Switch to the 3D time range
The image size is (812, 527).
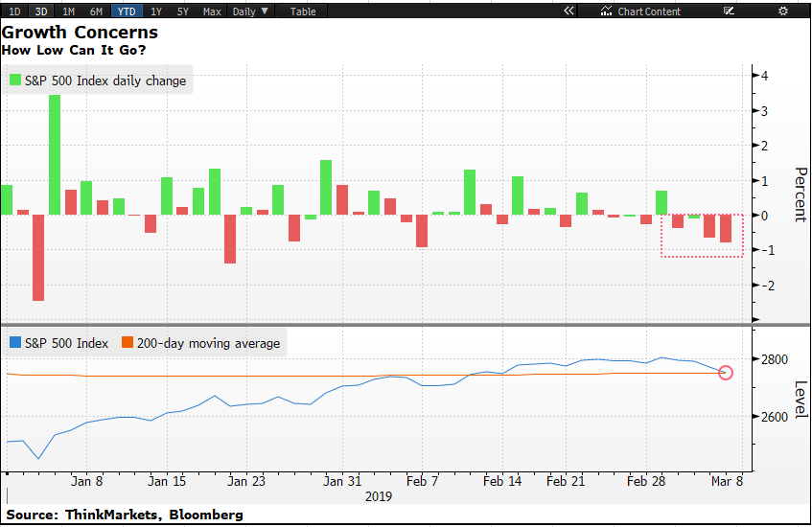coord(40,11)
